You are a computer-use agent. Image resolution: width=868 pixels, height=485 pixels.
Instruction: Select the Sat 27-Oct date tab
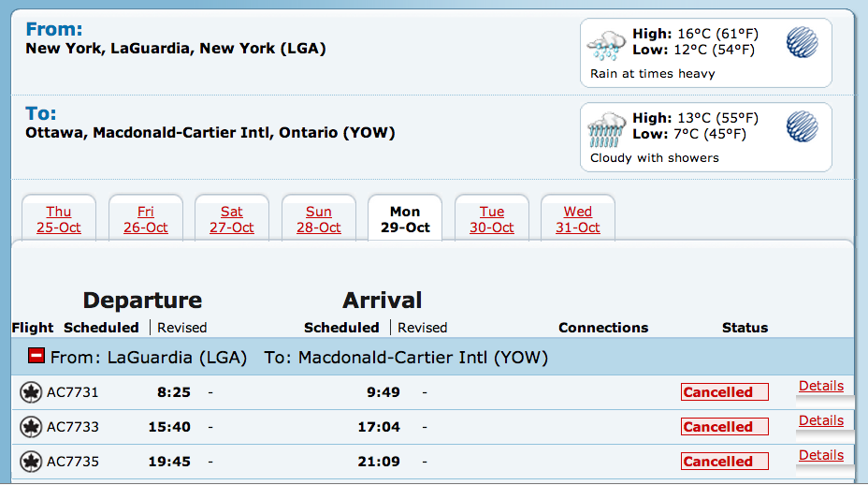click(232, 220)
